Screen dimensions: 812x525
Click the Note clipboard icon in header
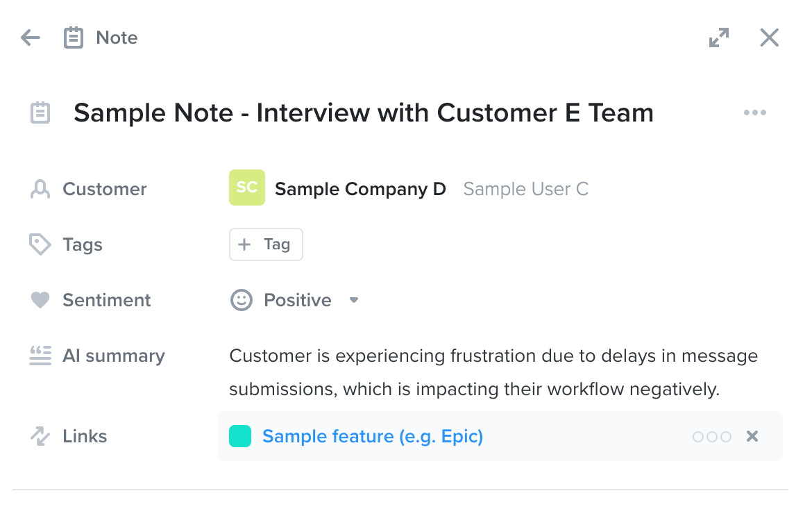[74, 37]
